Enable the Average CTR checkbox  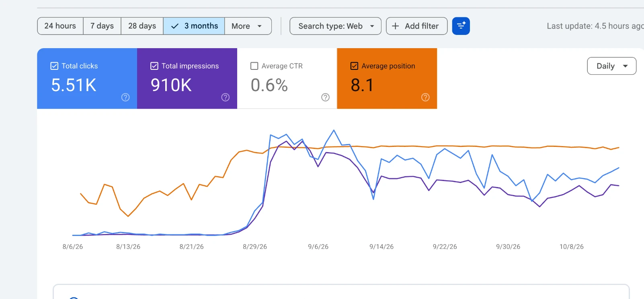254,66
